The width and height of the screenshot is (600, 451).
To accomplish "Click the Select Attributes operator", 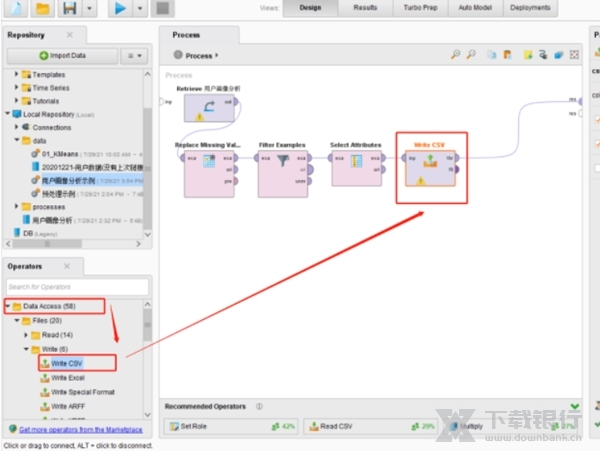I will click(x=356, y=170).
